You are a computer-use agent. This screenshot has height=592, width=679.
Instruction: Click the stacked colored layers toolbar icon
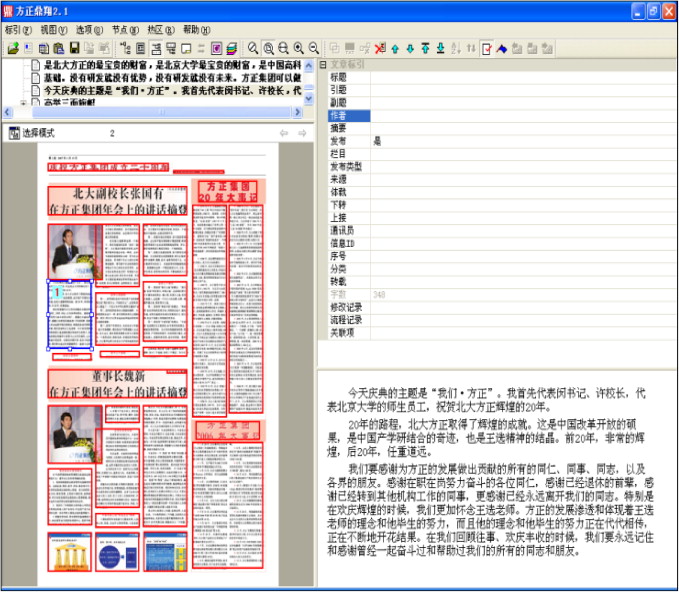(232, 48)
